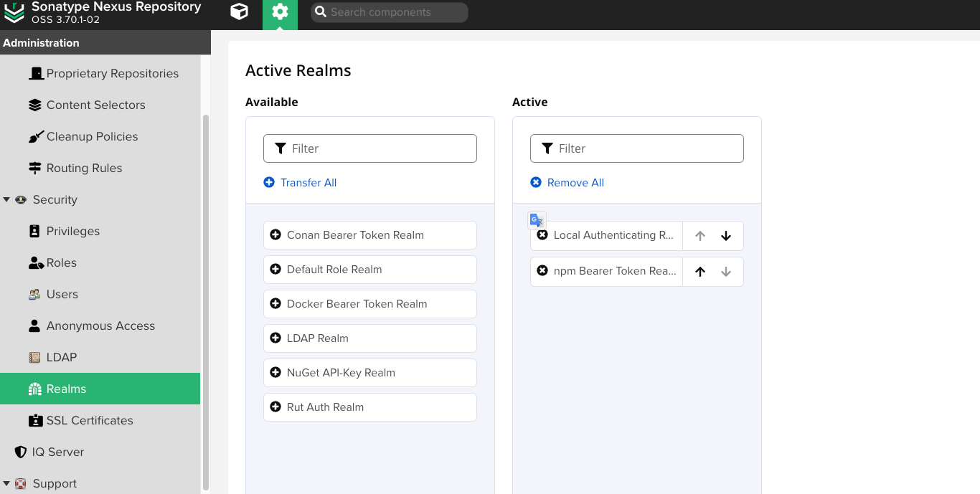
Task: Move Local Authenticating Realm down with arrow
Action: click(726, 236)
